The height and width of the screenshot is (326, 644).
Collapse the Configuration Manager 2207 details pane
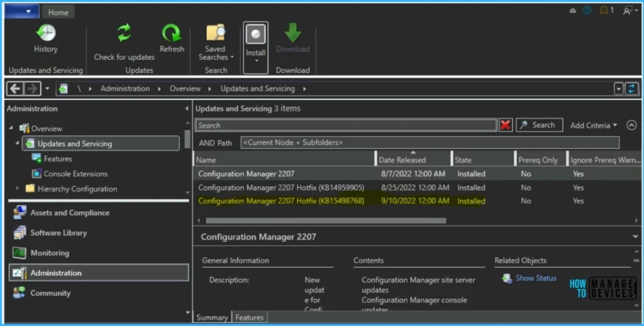634,237
